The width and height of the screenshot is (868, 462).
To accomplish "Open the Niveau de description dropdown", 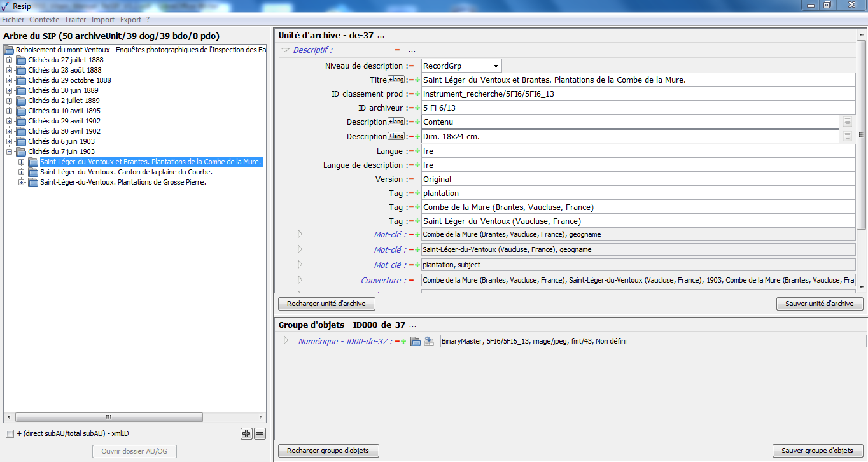I will tap(495, 66).
